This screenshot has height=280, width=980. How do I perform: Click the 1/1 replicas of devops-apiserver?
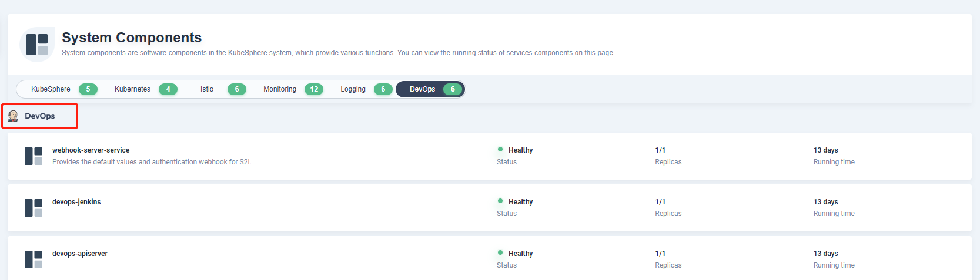click(x=660, y=254)
